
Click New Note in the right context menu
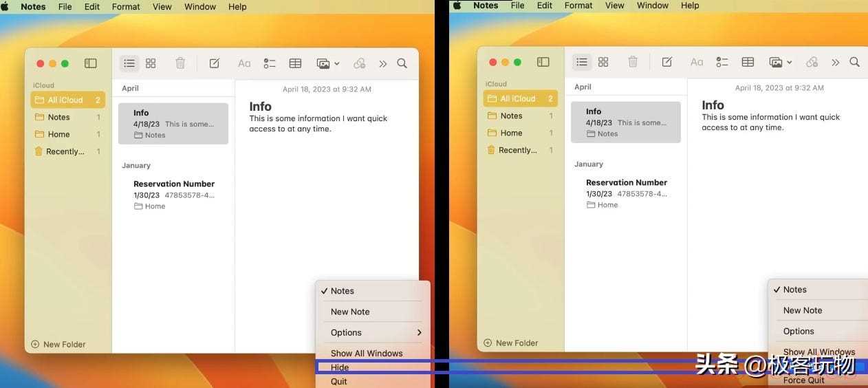click(x=803, y=310)
